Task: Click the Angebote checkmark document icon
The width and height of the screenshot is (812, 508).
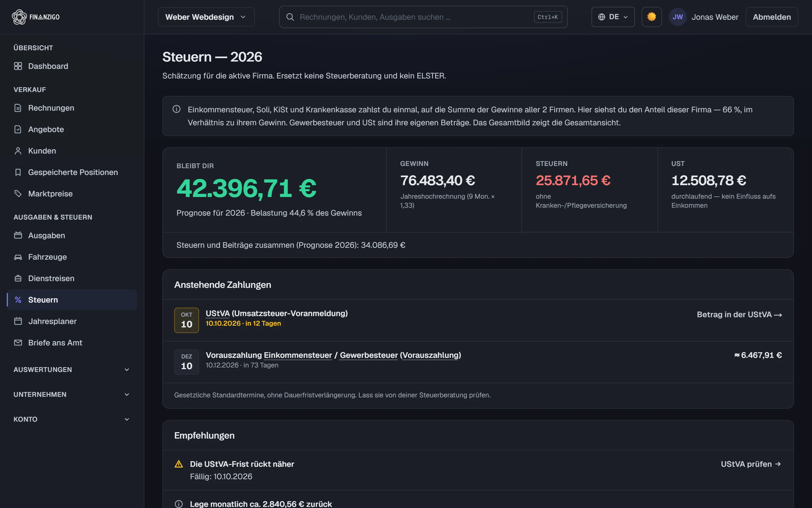Action: [18, 129]
